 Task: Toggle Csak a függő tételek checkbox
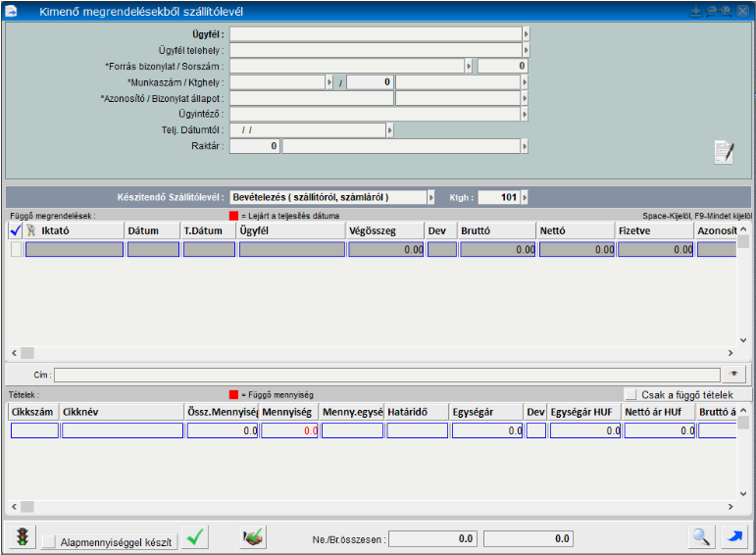pyautogui.click(x=630, y=395)
